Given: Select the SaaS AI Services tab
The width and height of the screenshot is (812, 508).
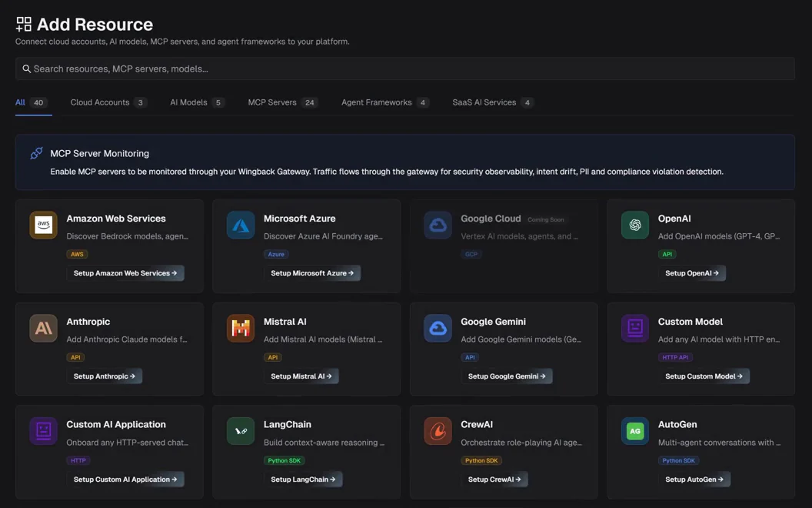Looking at the screenshot, I should [493, 102].
